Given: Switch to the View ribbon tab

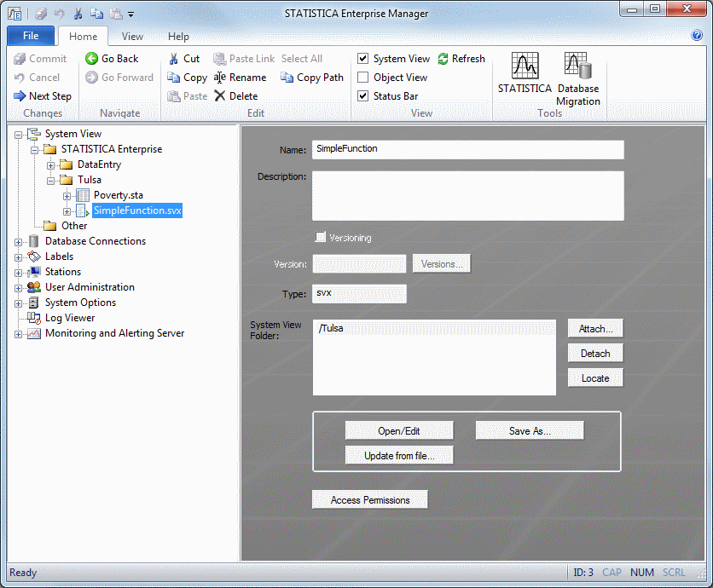Looking at the screenshot, I should point(132,37).
